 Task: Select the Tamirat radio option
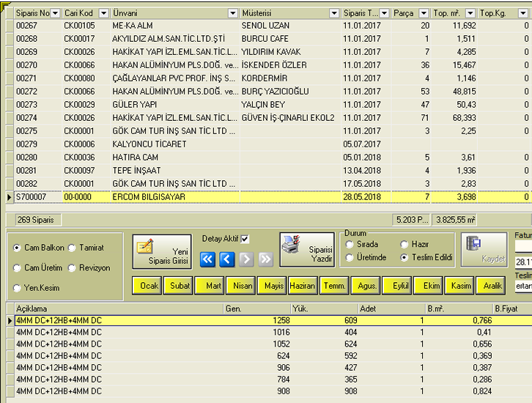coord(73,248)
